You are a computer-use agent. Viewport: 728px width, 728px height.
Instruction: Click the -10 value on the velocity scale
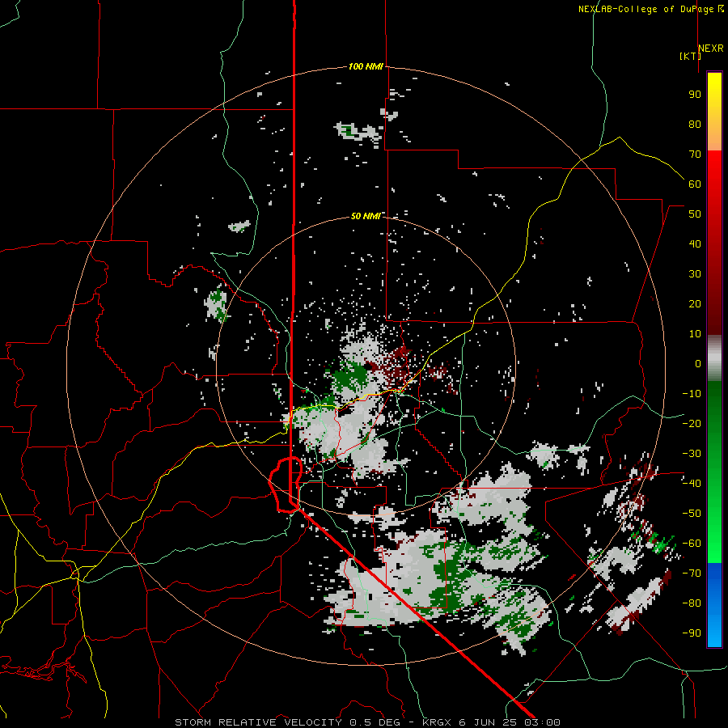[692, 394]
